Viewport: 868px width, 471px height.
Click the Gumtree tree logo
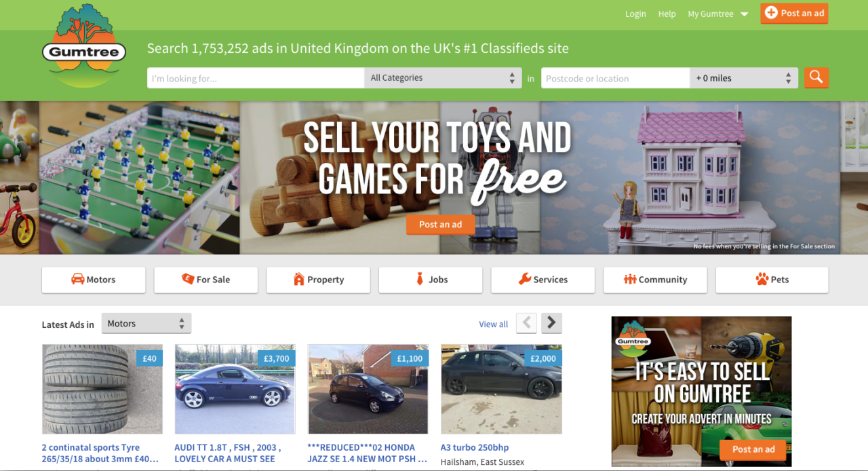click(x=84, y=45)
